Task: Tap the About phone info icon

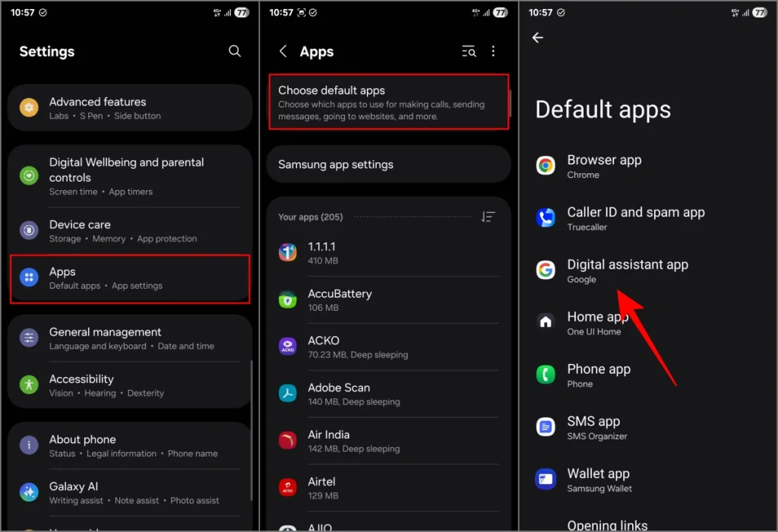Action: click(29, 445)
